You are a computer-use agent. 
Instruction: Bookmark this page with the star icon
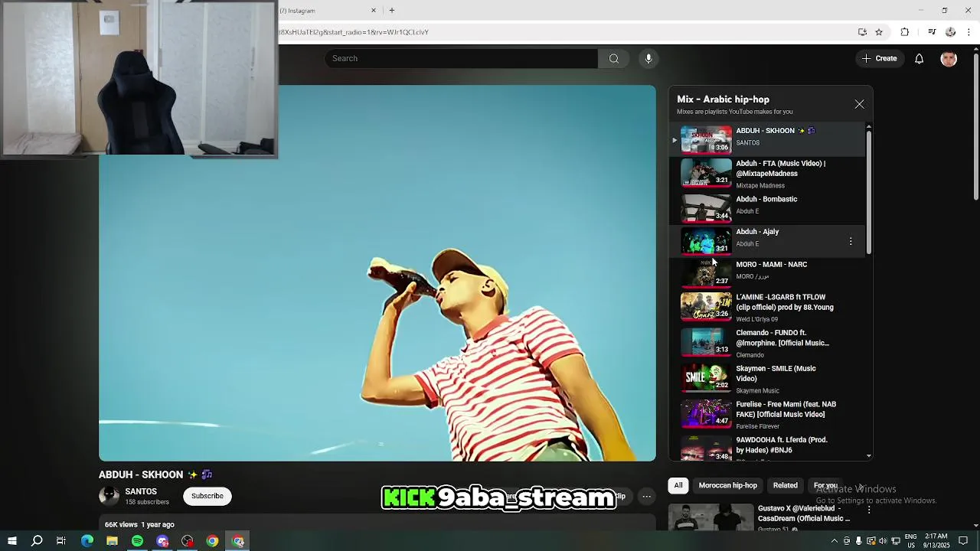[879, 32]
